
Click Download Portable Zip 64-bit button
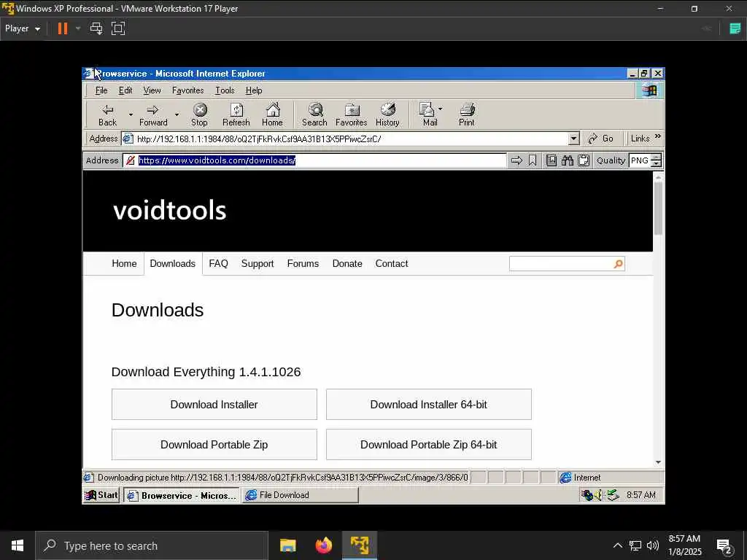click(x=428, y=444)
